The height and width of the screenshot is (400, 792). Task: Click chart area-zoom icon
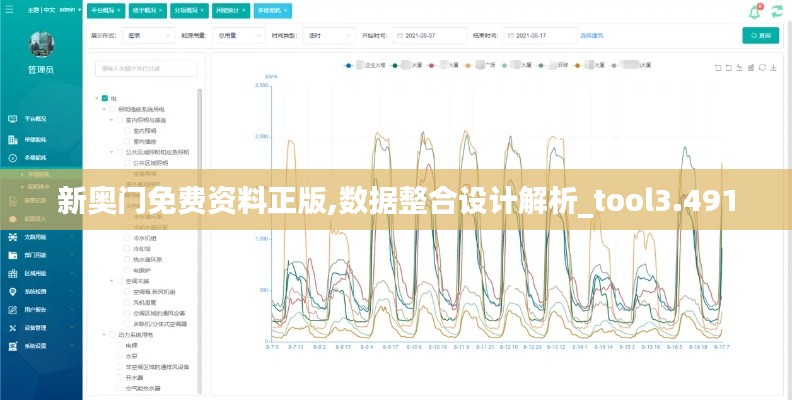[718, 68]
